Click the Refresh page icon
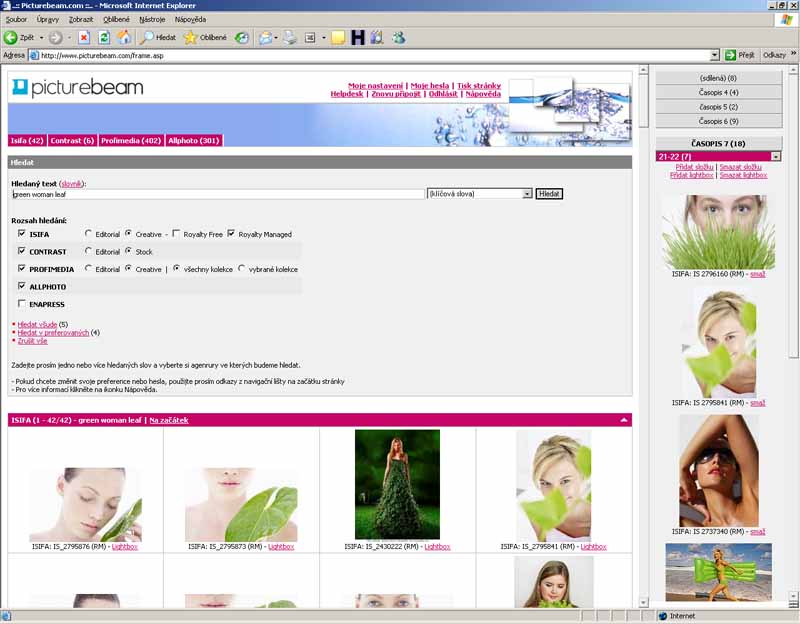Image resolution: width=800 pixels, height=624 pixels. [104, 37]
